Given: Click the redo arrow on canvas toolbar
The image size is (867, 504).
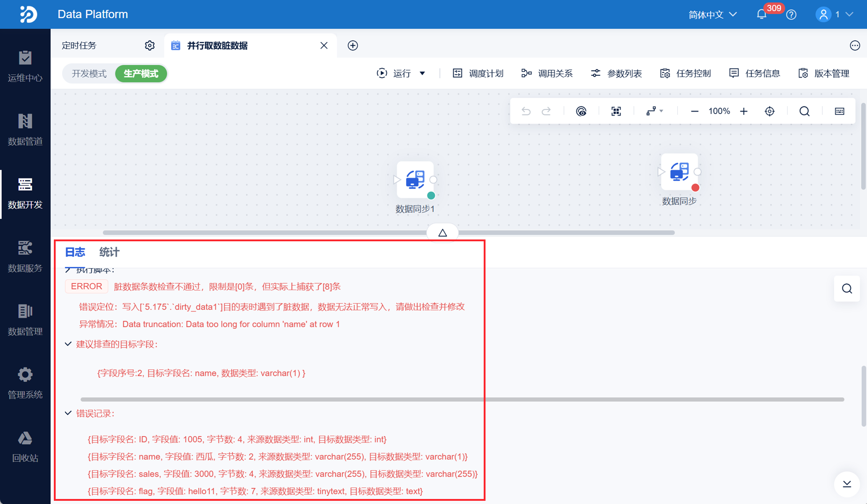Looking at the screenshot, I should tap(546, 111).
